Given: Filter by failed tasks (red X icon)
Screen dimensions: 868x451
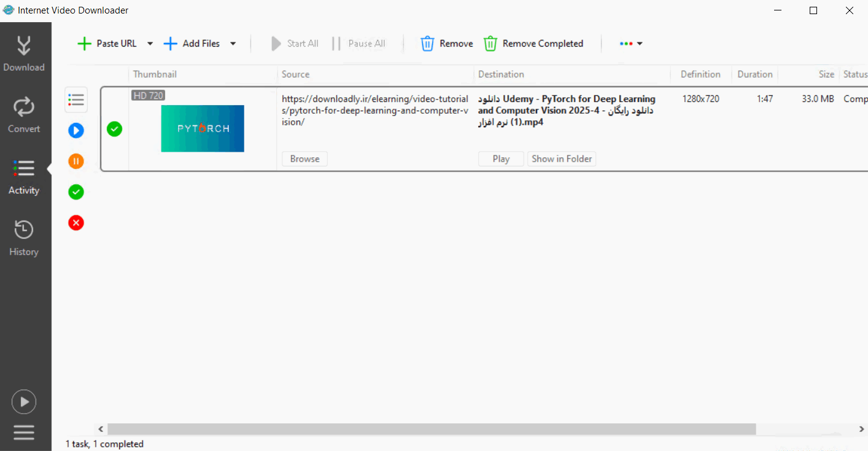Looking at the screenshot, I should 76,222.
